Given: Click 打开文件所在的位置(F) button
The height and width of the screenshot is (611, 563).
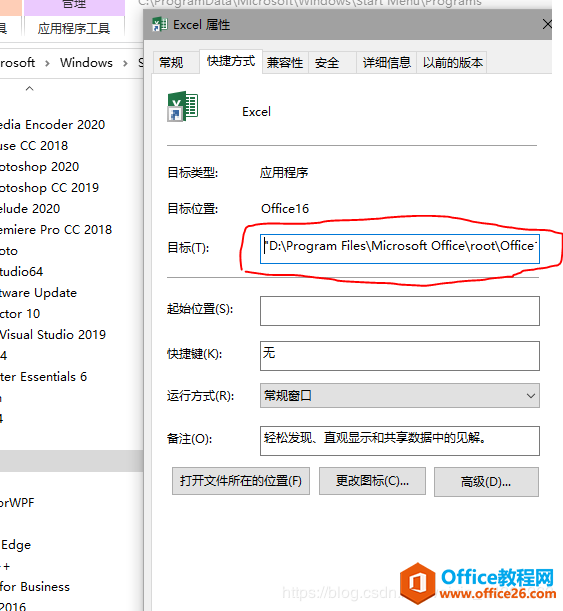Looking at the screenshot, I should pyautogui.click(x=241, y=481).
